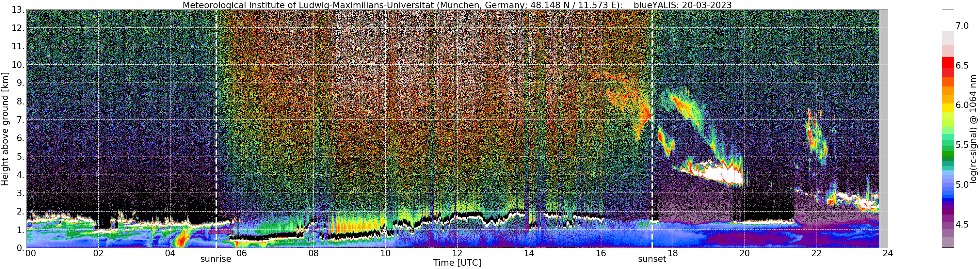Click the time axis tick label 04
This screenshot has height=269, width=980.
tap(170, 253)
